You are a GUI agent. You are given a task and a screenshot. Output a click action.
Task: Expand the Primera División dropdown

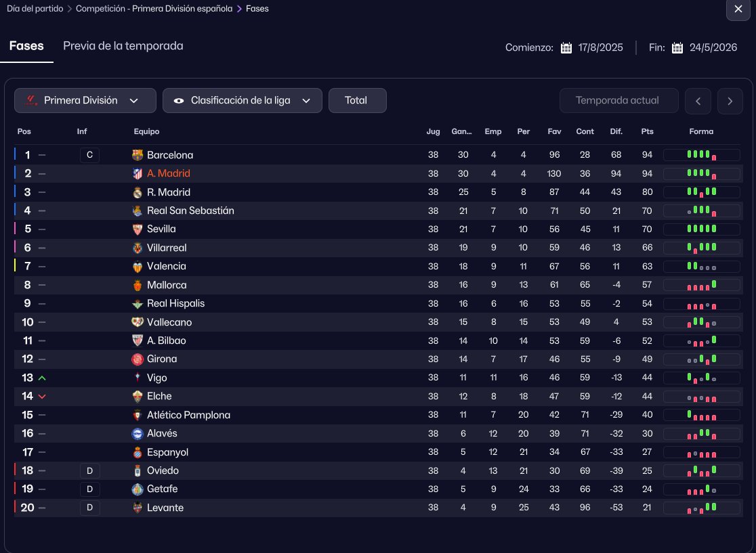pyautogui.click(x=85, y=101)
